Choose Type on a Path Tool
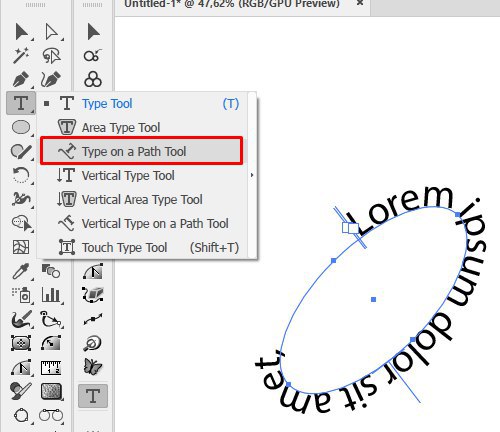This screenshot has width=500, height=432. click(x=142, y=151)
